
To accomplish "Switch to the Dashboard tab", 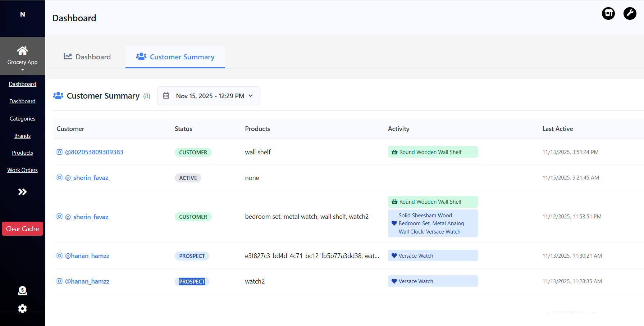I will tap(87, 57).
